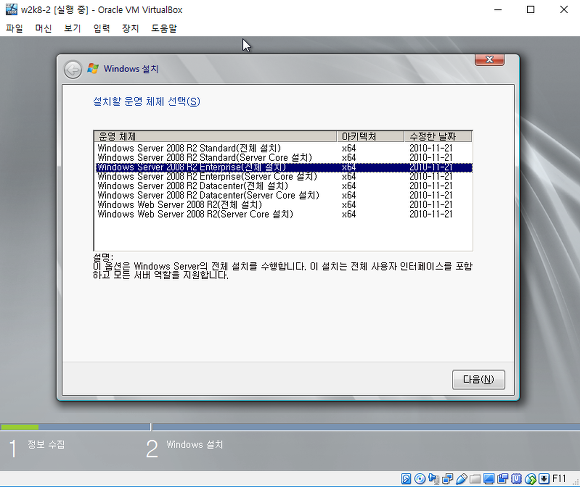Select Windows Server 2008 R2 Datacenter(Server Core 설치)
The width and height of the screenshot is (580, 487).
click(283, 195)
